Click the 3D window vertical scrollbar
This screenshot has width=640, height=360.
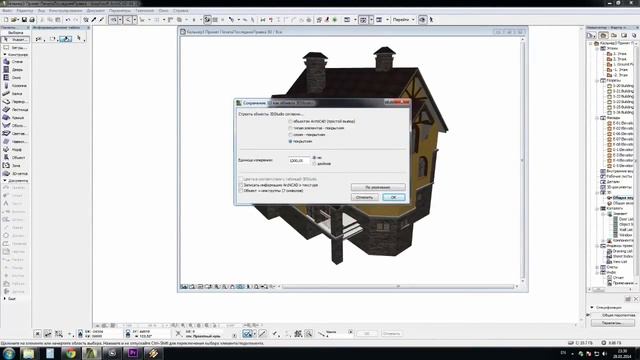pos(522,160)
